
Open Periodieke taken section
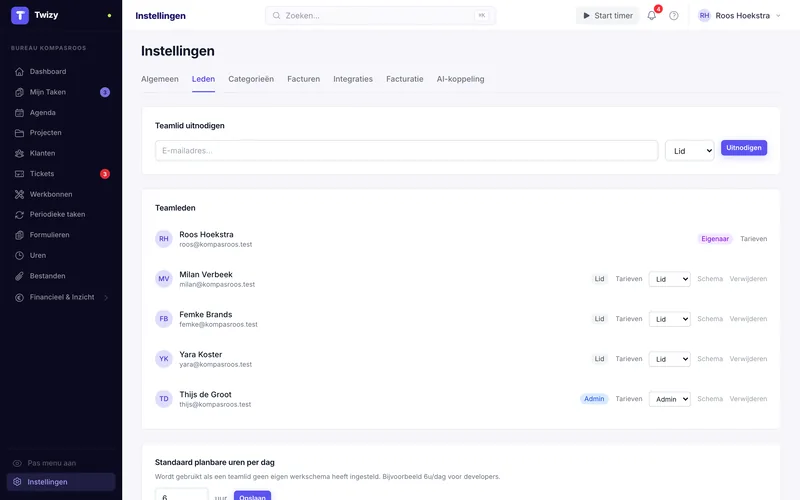click(x=57, y=214)
